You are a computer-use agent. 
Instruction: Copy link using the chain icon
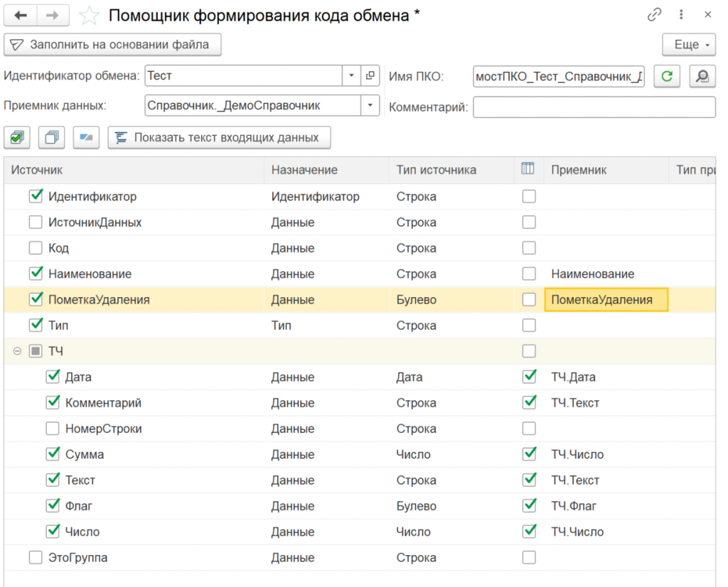pyautogui.click(x=654, y=15)
